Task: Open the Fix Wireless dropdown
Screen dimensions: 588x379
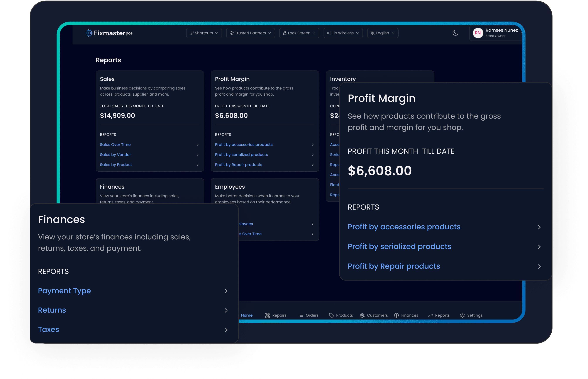Action: point(343,33)
